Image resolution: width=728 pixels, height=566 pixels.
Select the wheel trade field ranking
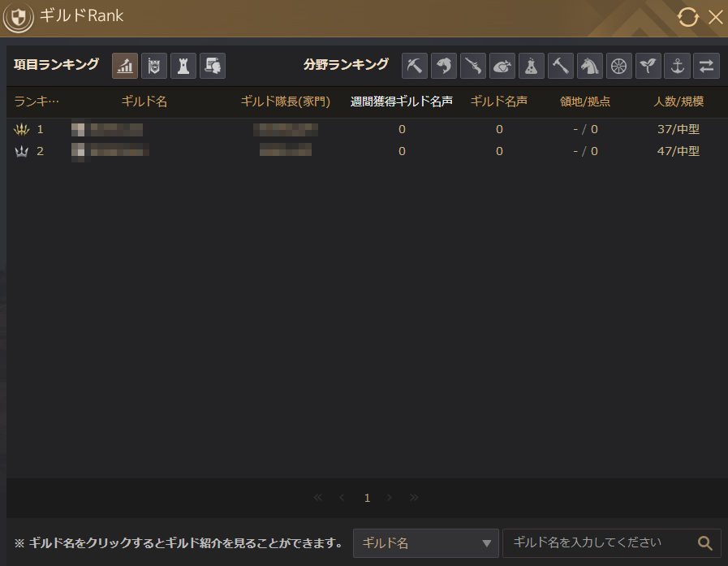click(x=619, y=66)
